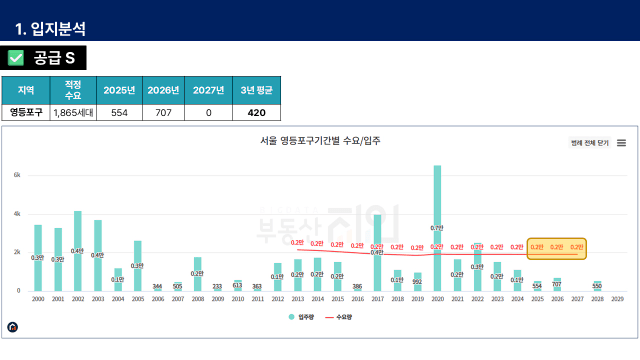
Task: Click the 420 average value cell
Action: [256, 113]
